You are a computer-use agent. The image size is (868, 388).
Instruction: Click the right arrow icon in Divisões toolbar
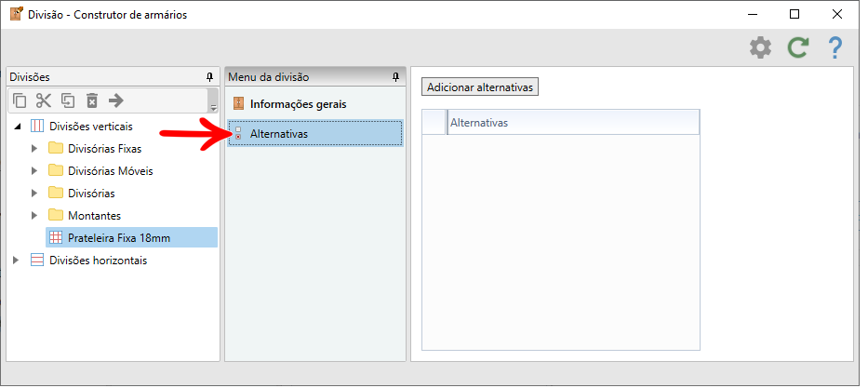[115, 100]
